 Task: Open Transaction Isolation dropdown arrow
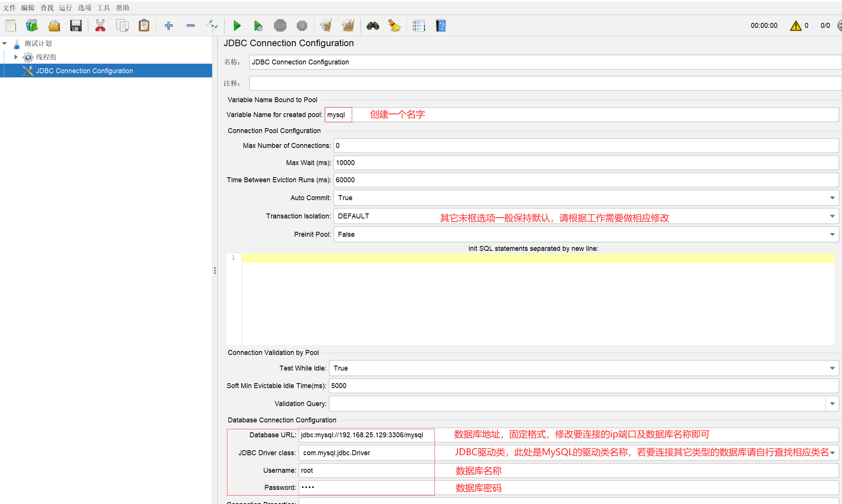[832, 216]
